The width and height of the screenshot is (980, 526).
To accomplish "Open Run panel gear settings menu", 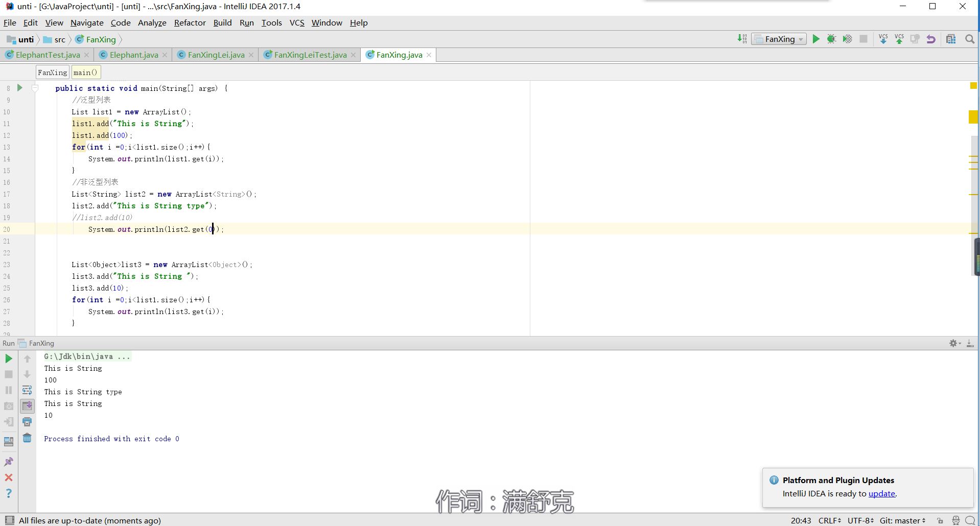I will pyautogui.click(x=954, y=343).
